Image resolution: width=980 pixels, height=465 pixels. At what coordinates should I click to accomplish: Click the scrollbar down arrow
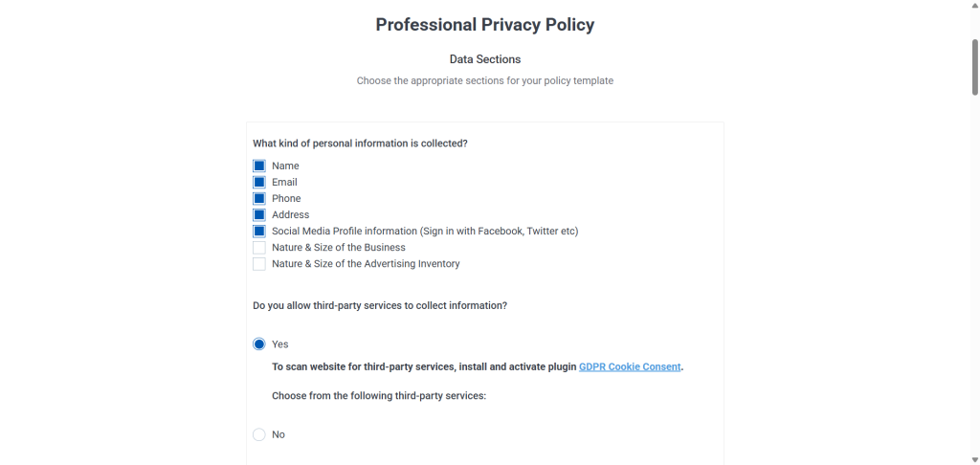(x=974, y=459)
